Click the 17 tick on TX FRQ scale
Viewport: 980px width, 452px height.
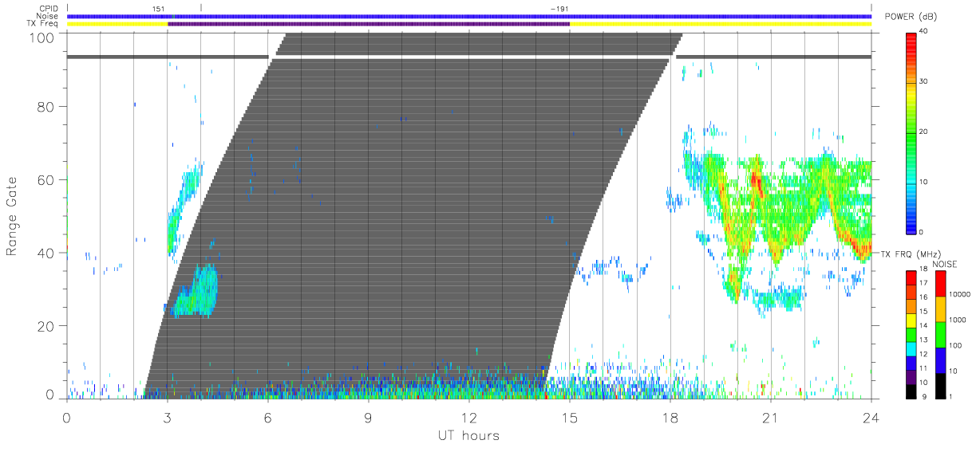coord(924,284)
